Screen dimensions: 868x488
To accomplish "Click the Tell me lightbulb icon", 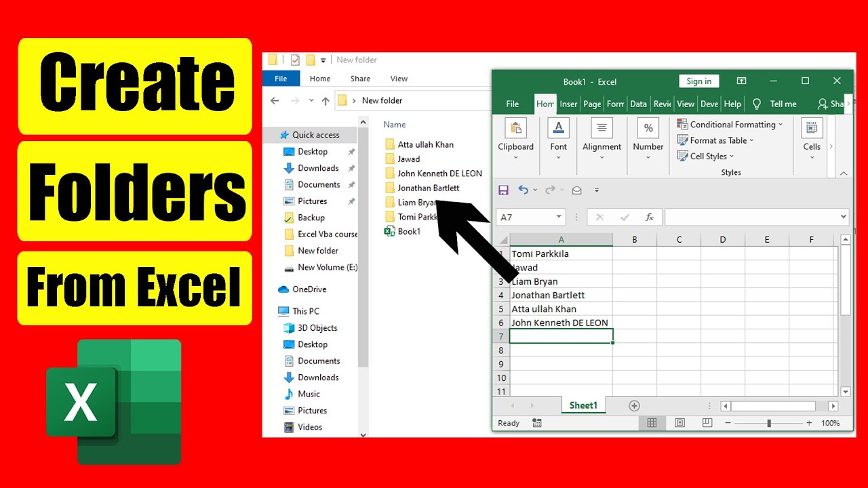I will coord(757,104).
